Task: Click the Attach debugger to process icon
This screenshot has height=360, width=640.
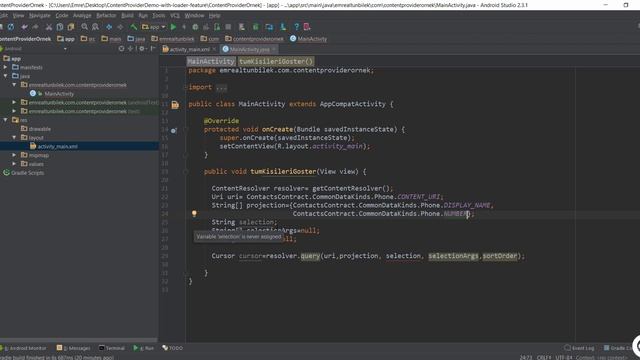Action: (x=217, y=27)
